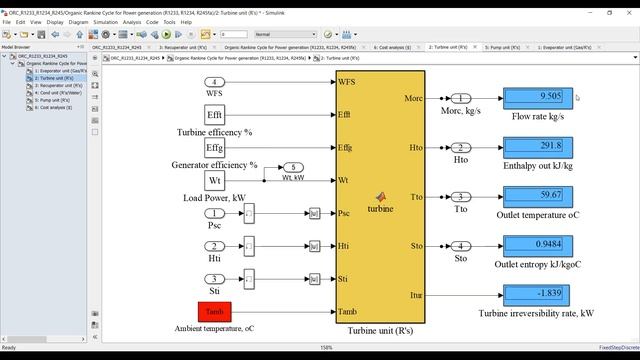Close the 2: Turbine unit tab
The height and width of the screenshot is (360, 640).
coord(475,47)
